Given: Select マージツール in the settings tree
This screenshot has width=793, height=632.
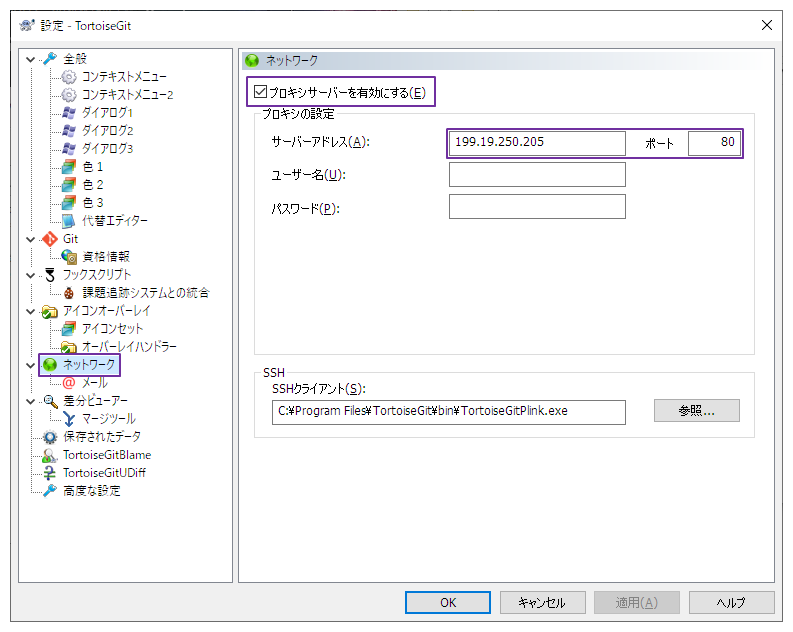Looking at the screenshot, I should coord(109,419).
